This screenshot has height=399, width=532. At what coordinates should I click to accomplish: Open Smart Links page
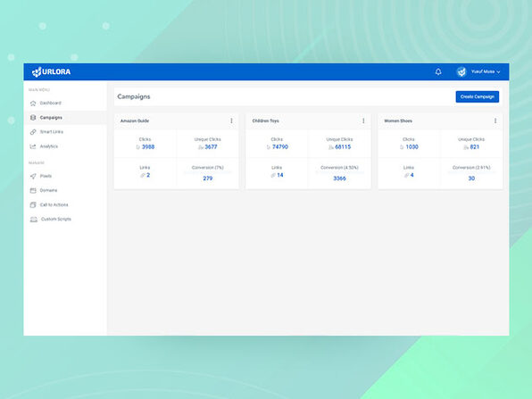tap(52, 131)
